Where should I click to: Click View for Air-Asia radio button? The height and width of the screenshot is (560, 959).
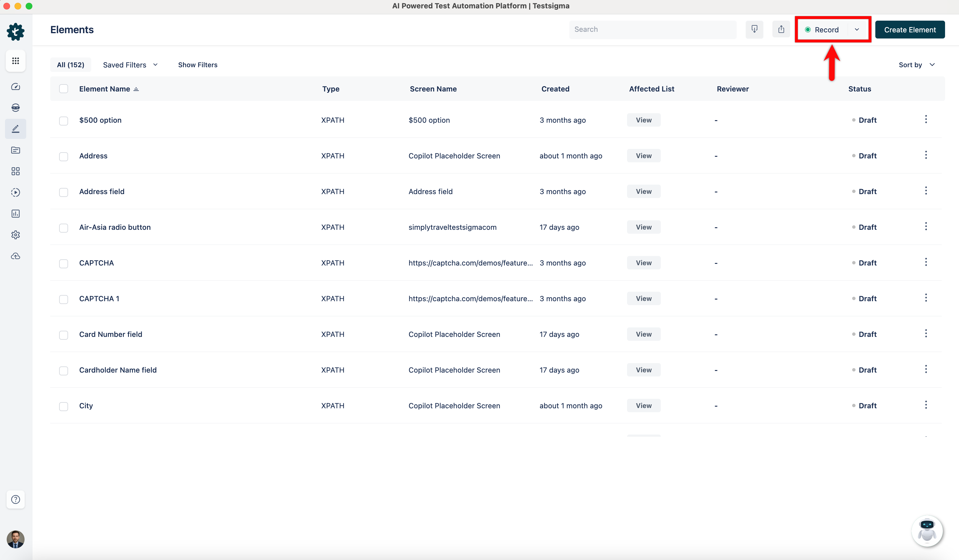[x=644, y=227]
